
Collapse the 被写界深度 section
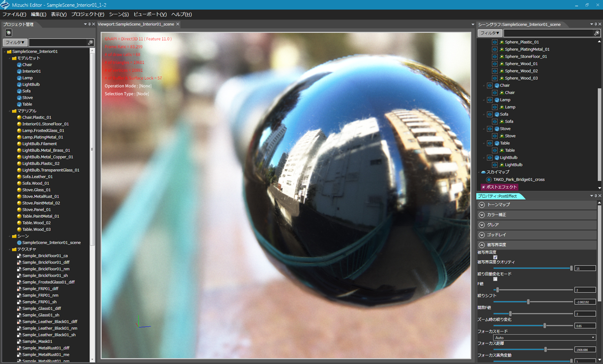click(482, 245)
